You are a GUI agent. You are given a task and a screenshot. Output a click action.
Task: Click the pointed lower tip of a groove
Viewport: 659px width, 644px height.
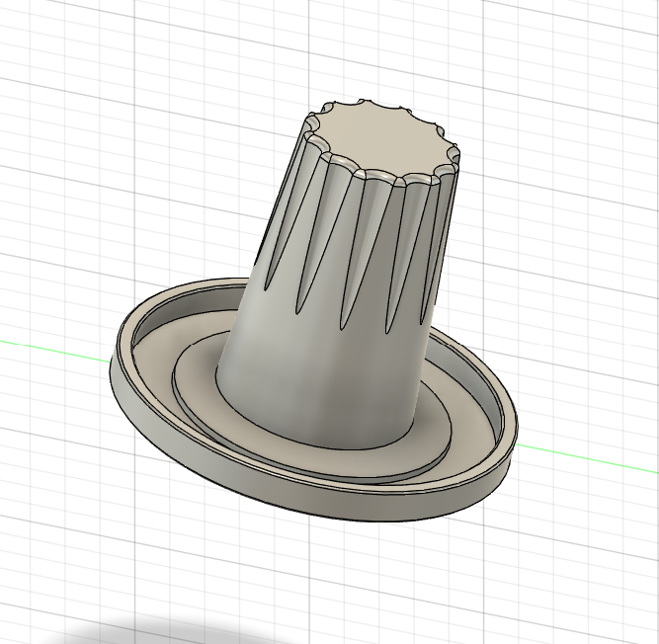pyautogui.click(x=342, y=326)
